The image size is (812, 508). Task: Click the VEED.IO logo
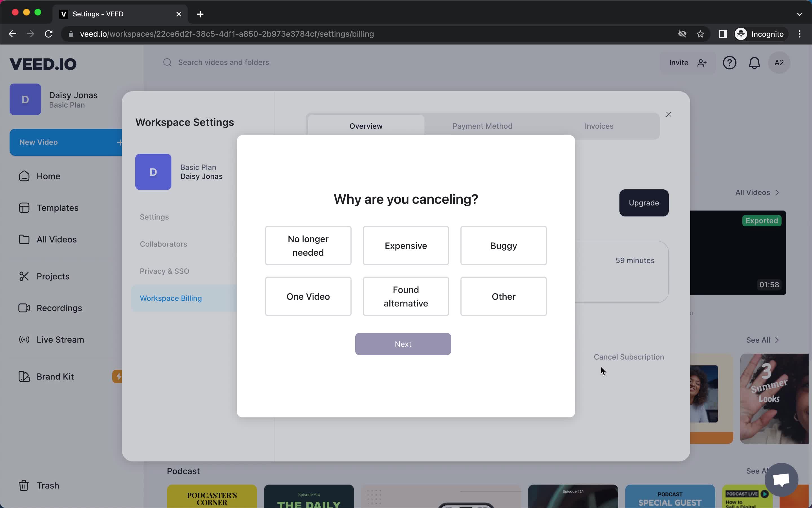[x=43, y=64]
